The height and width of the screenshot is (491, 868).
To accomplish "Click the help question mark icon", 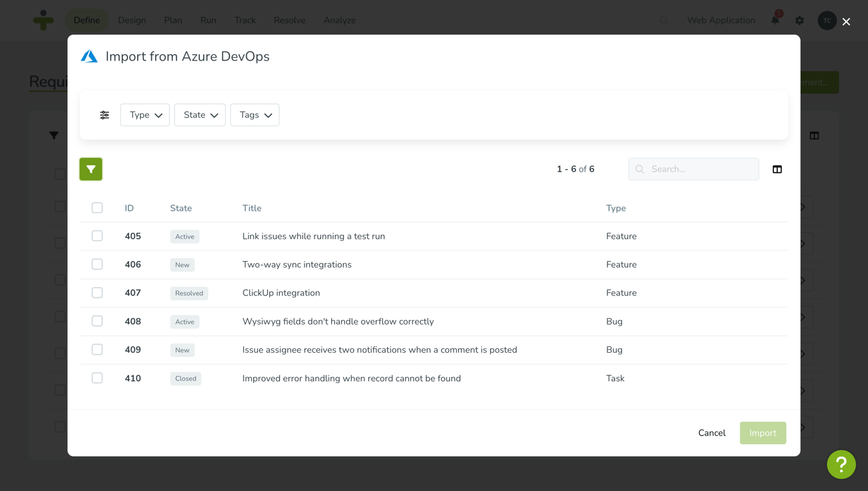I will pos(842,464).
